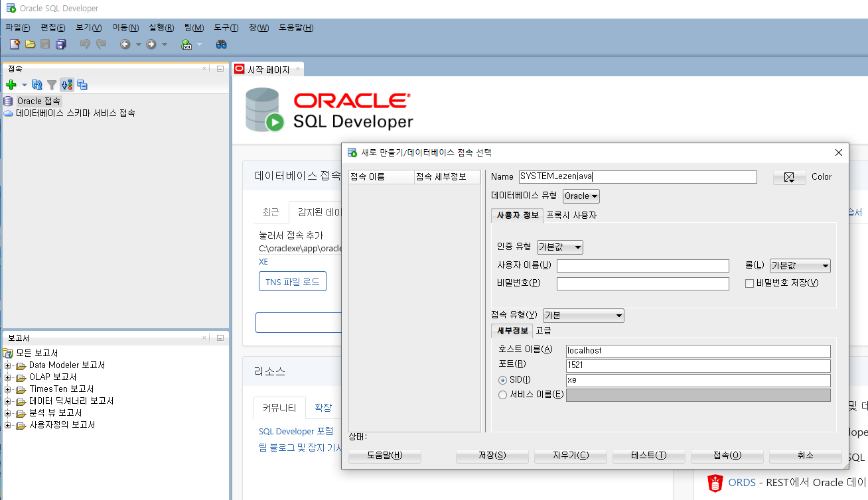The height and width of the screenshot is (500, 868).
Task: Click the ORDS red shield icon
Action: click(x=715, y=483)
